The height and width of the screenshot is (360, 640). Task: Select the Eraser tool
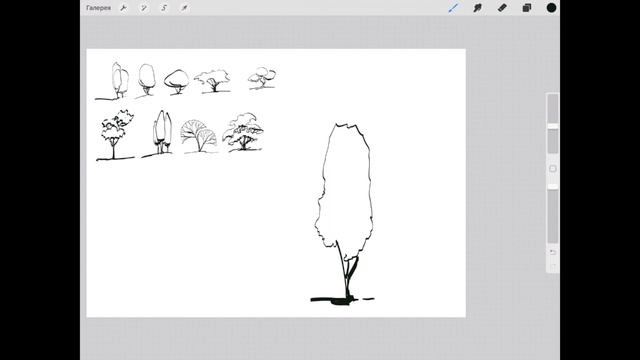click(502, 8)
